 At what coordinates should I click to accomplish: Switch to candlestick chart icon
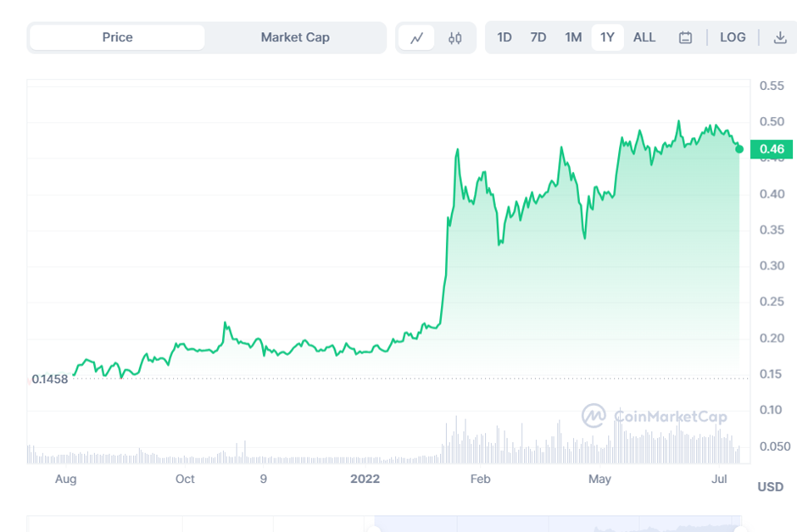point(455,37)
